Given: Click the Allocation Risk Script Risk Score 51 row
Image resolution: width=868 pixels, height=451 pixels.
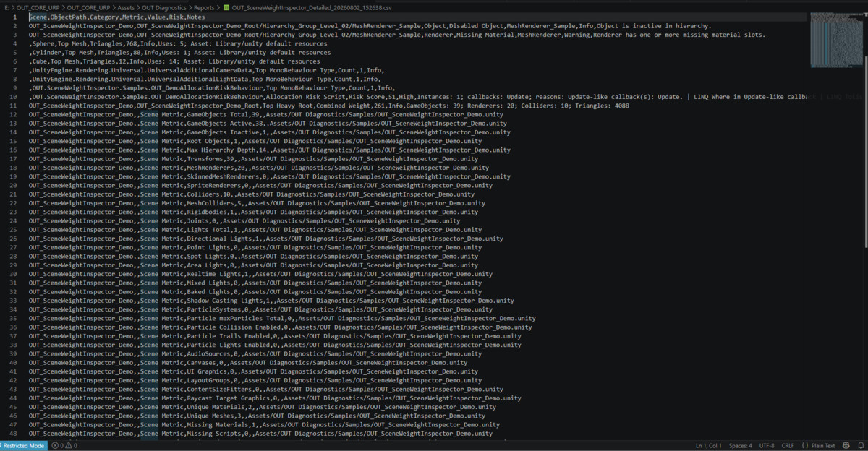Looking at the screenshot, I should click(x=420, y=97).
